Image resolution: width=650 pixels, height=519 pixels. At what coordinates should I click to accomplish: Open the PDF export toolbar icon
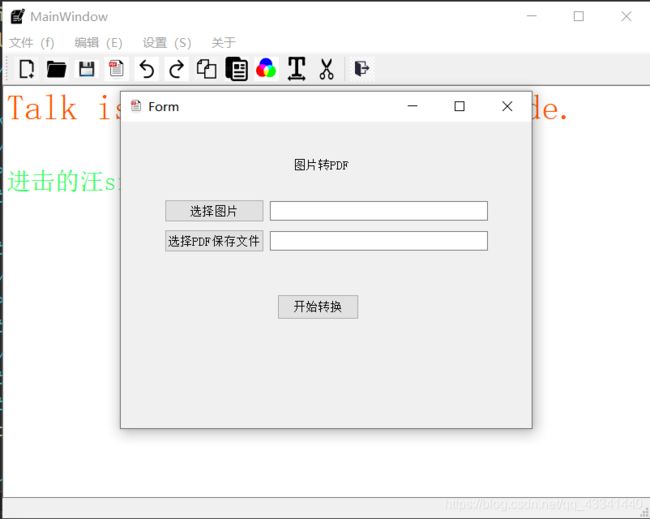pyautogui.click(x=116, y=69)
